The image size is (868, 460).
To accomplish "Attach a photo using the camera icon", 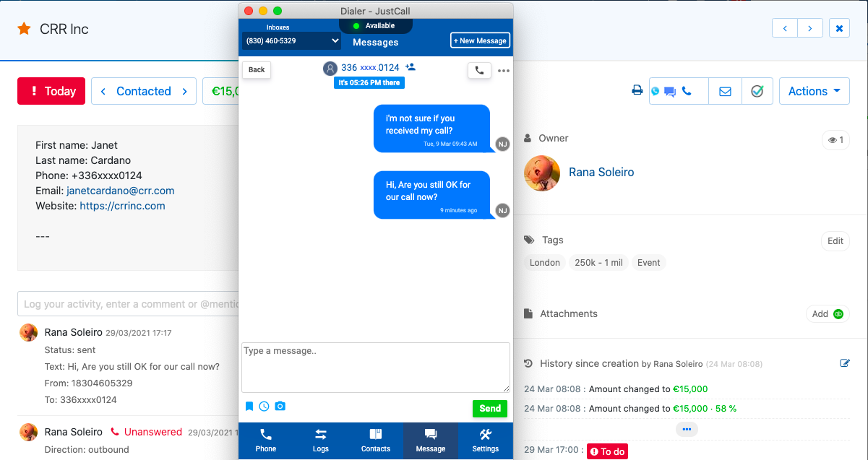I will [280, 407].
